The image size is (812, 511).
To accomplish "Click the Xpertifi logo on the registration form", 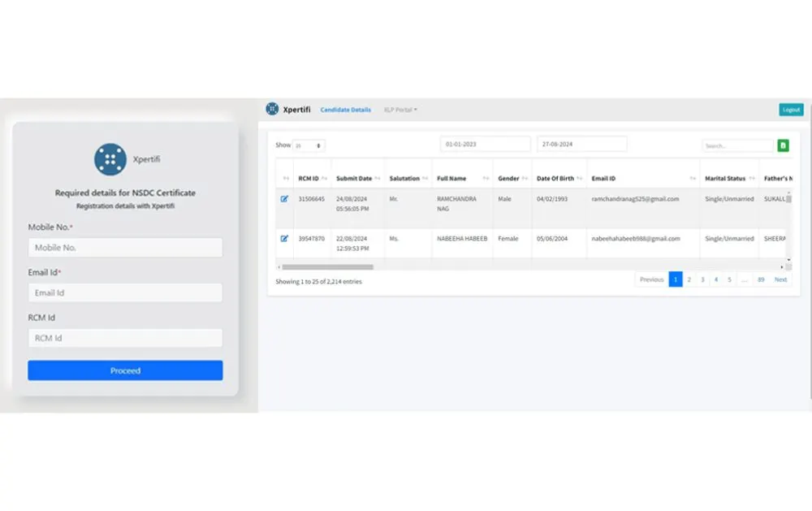I will point(110,159).
